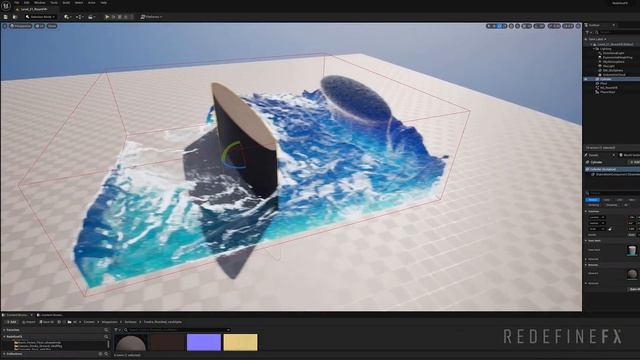Screen dimensions: 640x360
Task: Toggle rotation snapping in viewport toolbar
Action: pos(539,26)
